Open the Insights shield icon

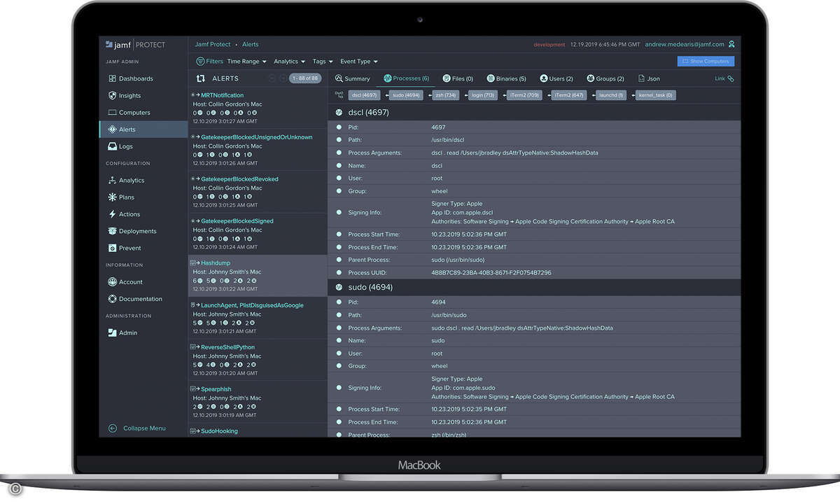[112, 96]
